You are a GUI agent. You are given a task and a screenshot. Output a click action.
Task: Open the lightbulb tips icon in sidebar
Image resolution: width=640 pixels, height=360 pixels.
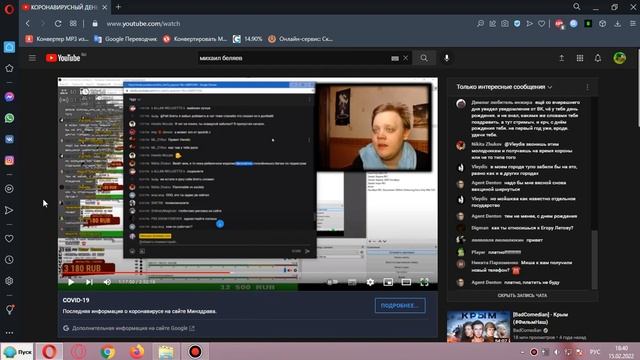click(9, 310)
